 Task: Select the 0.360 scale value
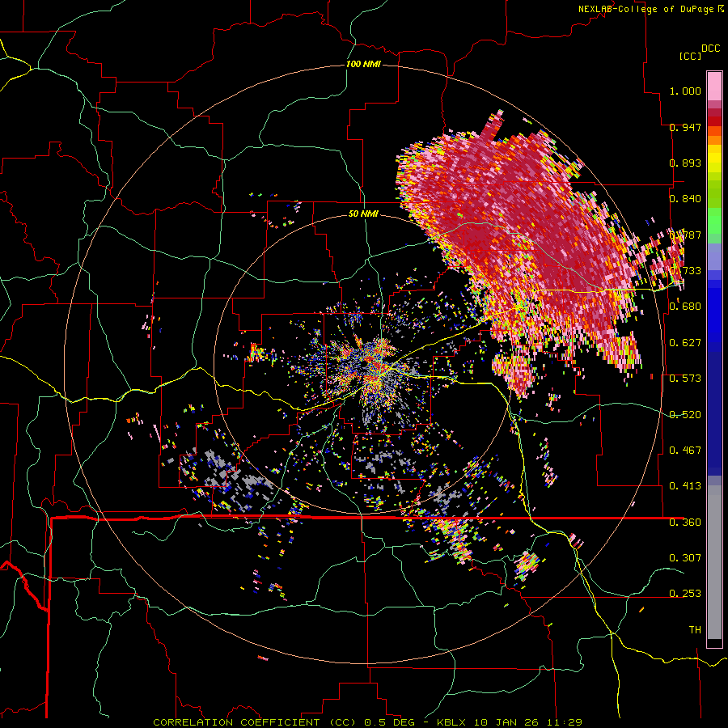coord(685,523)
